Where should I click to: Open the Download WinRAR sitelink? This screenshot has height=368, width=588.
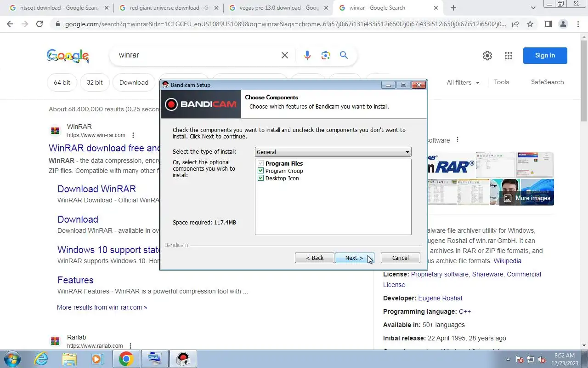pyautogui.click(x=96, y=189)
